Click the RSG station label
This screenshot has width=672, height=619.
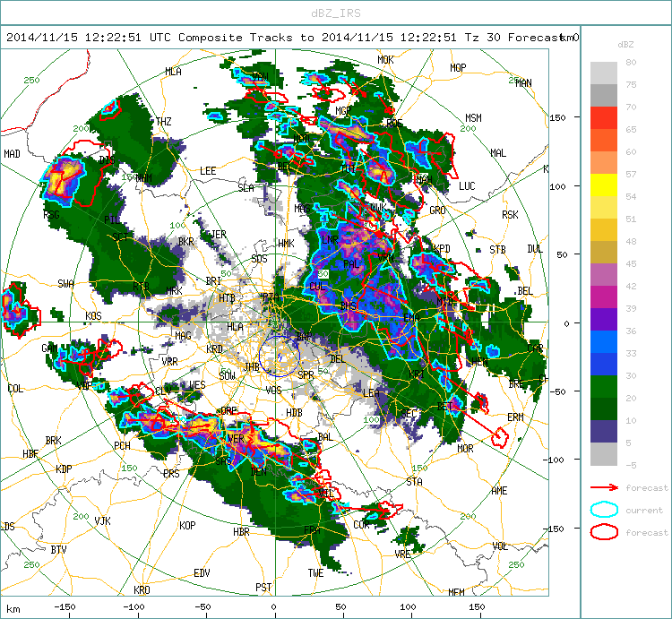pyautogui.click(x=51, y=215)
